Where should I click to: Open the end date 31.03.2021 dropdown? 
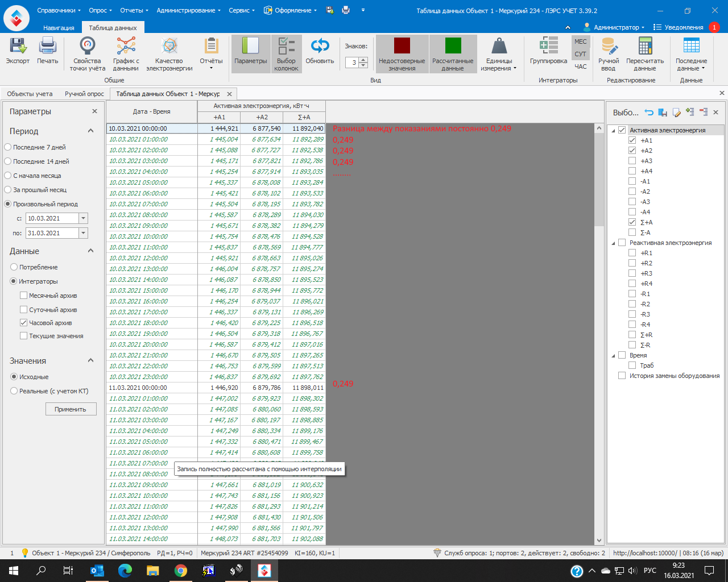(x=84, y=233)
